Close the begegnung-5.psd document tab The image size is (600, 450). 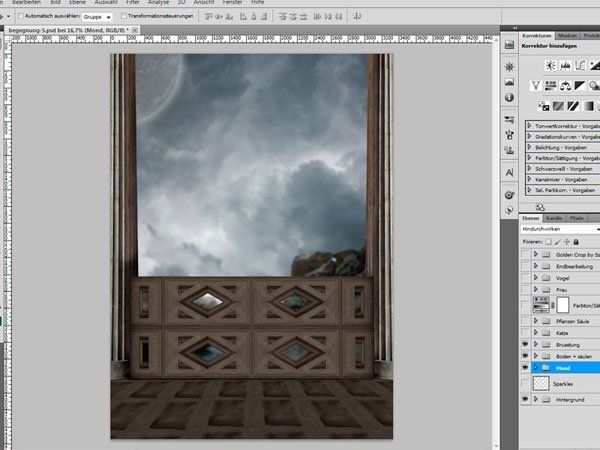(x=135, y=30)
